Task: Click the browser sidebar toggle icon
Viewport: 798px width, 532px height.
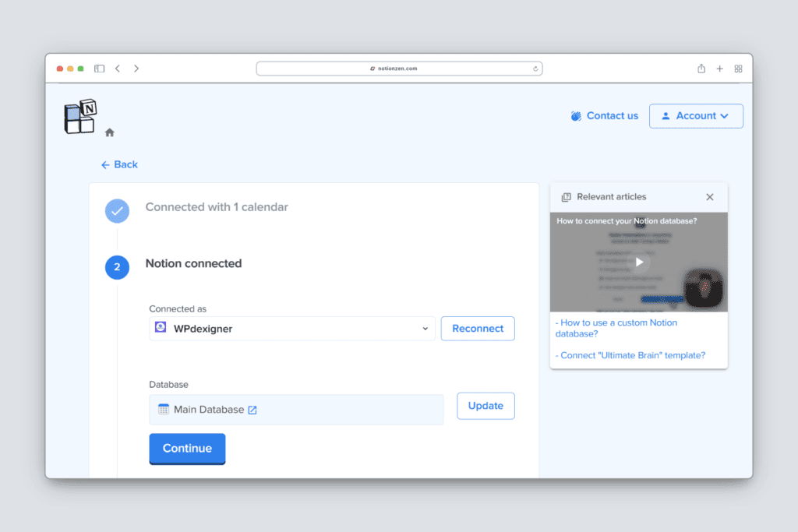Action: 99,69
